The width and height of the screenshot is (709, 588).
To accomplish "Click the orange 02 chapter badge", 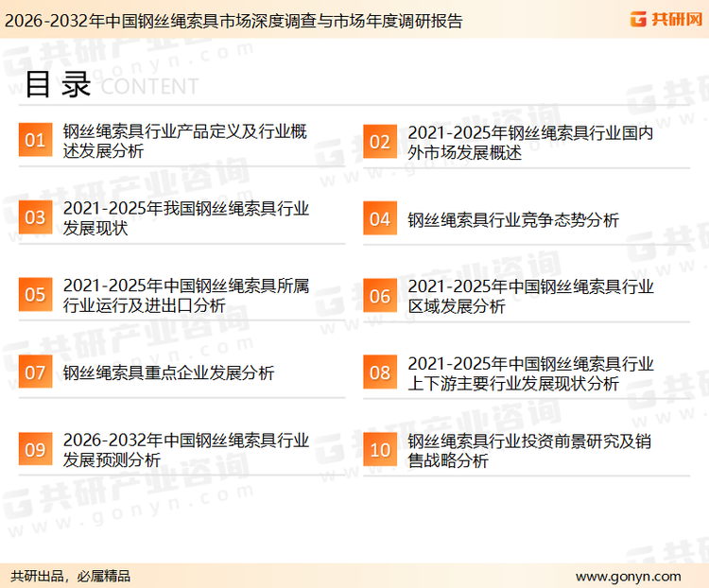I will click(380, 141).
